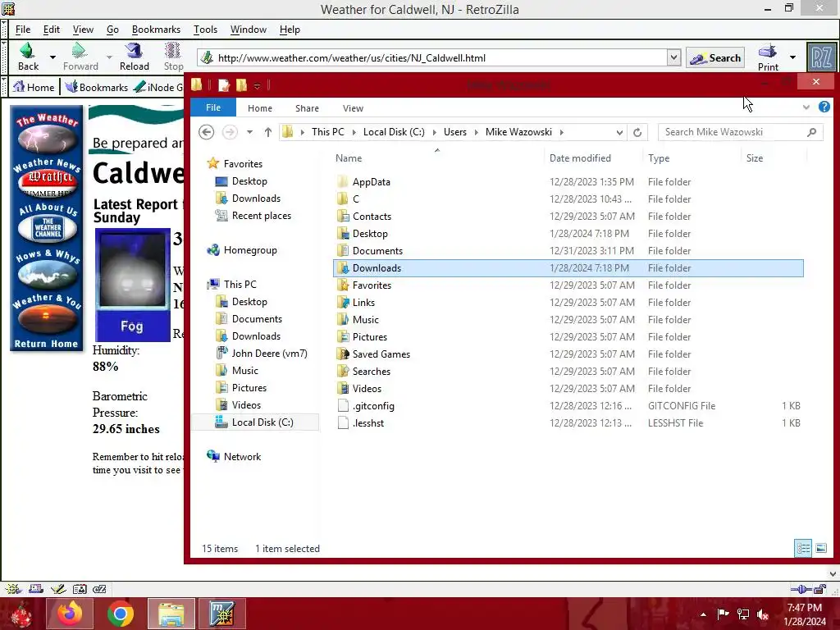The height and width of the screenshot is (630, 840).
Task: Switch to the Explorer Share tab
Action: [x=307, y=108]
